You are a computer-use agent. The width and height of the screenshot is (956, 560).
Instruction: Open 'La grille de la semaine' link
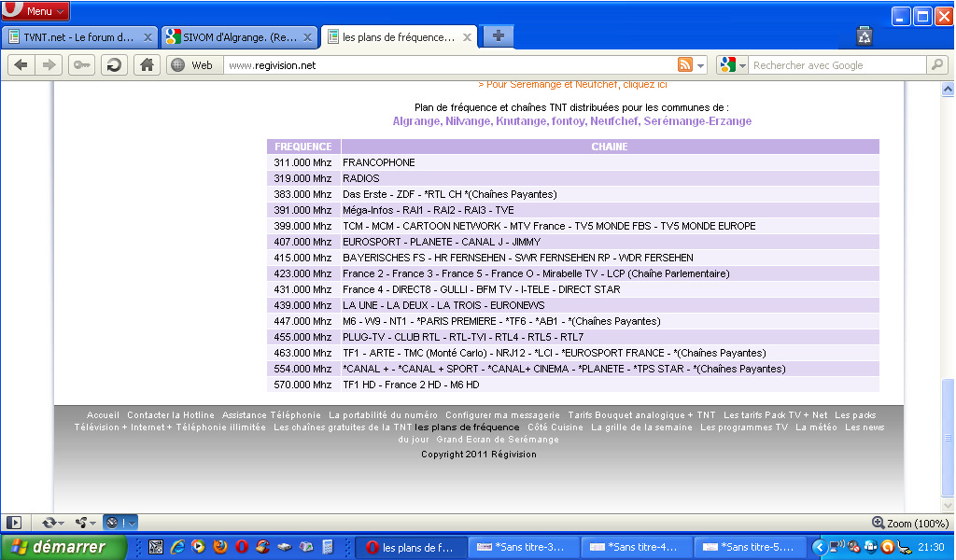click(x=641, y=427)
